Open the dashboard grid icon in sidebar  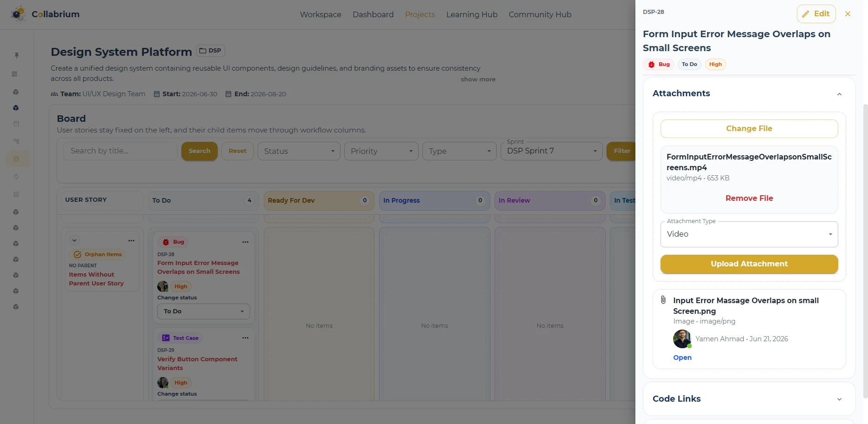[15, 74]
